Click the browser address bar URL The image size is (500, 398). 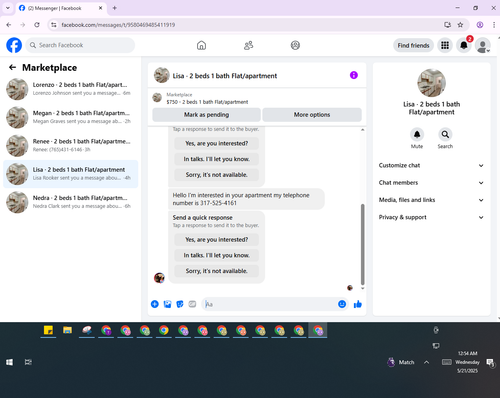[x=118, y=25]
